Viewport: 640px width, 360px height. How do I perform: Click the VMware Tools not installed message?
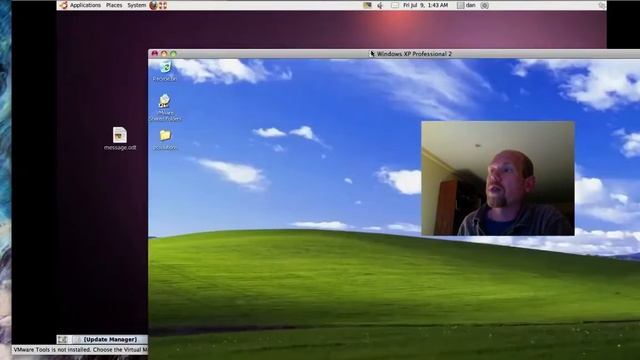coord(80,350)
